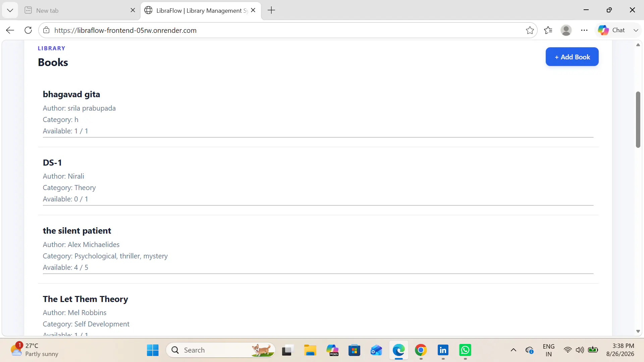Reload the LibraFlow page

coord(28,30)
